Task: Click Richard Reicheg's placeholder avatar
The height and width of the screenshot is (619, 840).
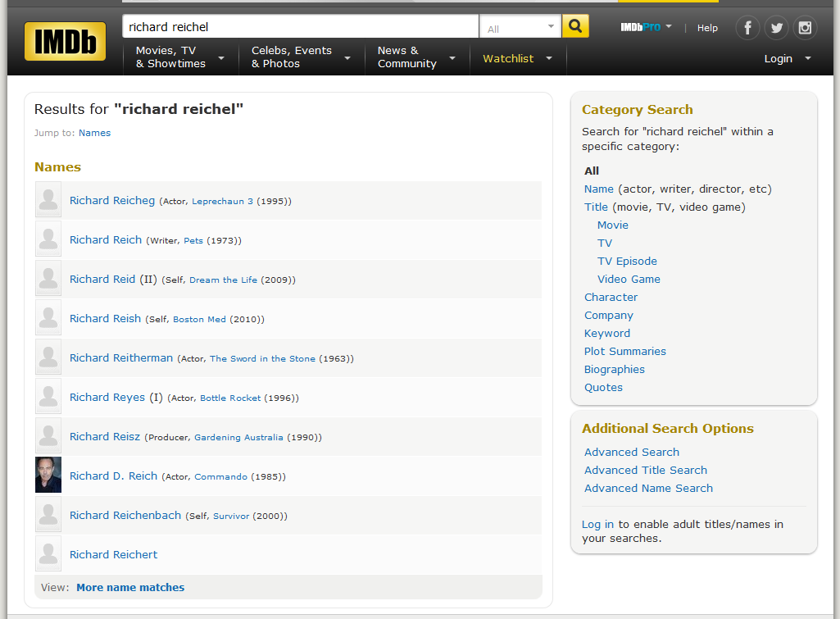Action: pos(48,200)
